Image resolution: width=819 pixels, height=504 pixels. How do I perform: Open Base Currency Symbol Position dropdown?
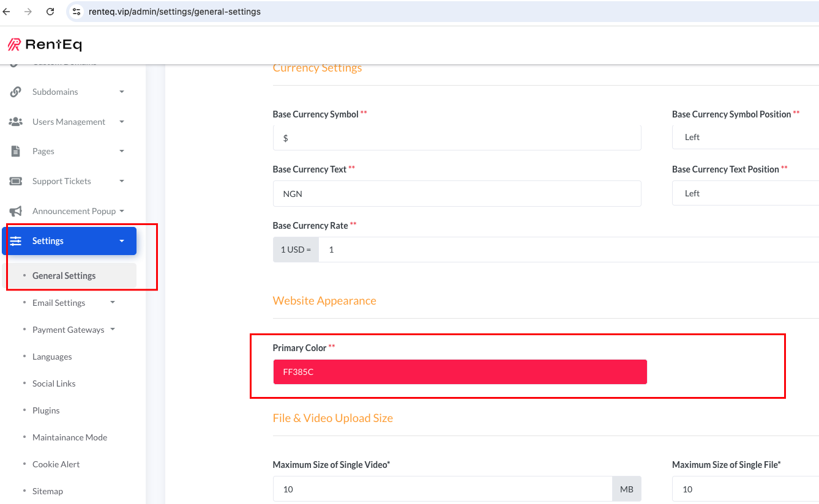745,138
